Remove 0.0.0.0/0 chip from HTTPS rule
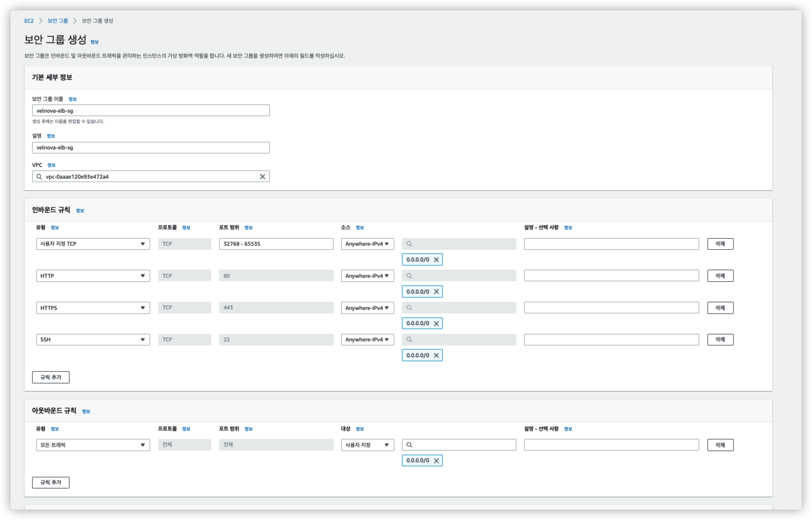 point(436,324)
